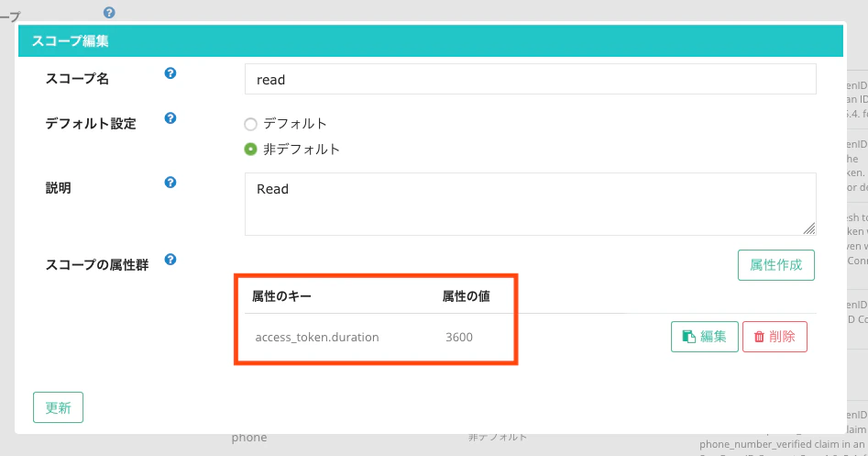Click help icon above the dialog header
The height and width of the screenshot is (456, 868).
[x=109, y=12]
